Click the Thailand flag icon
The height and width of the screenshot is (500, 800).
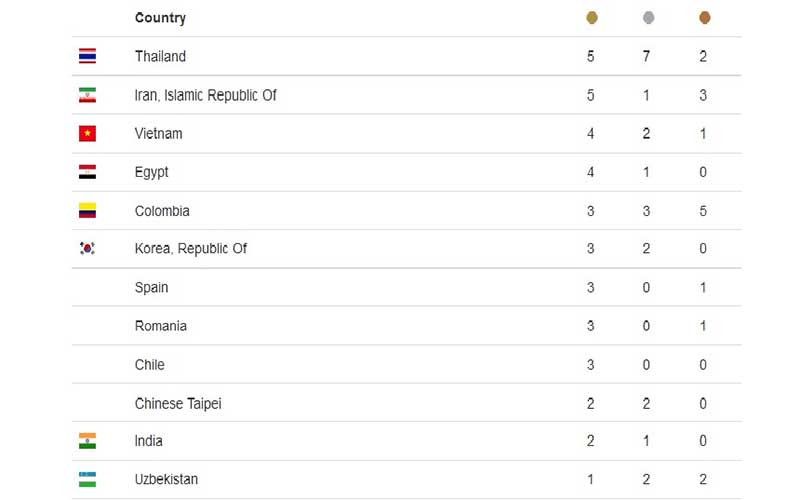[87, 56]
